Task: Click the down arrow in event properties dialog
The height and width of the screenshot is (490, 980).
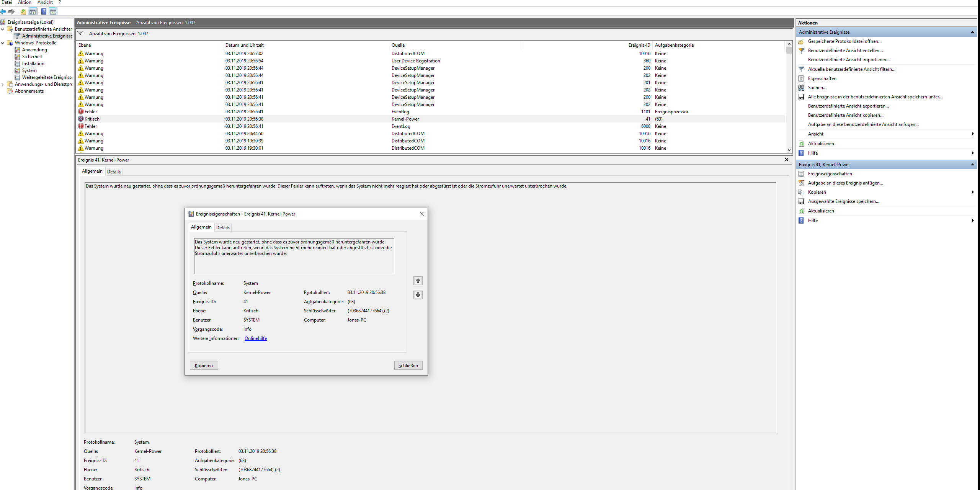Action: tap(418, 295)
